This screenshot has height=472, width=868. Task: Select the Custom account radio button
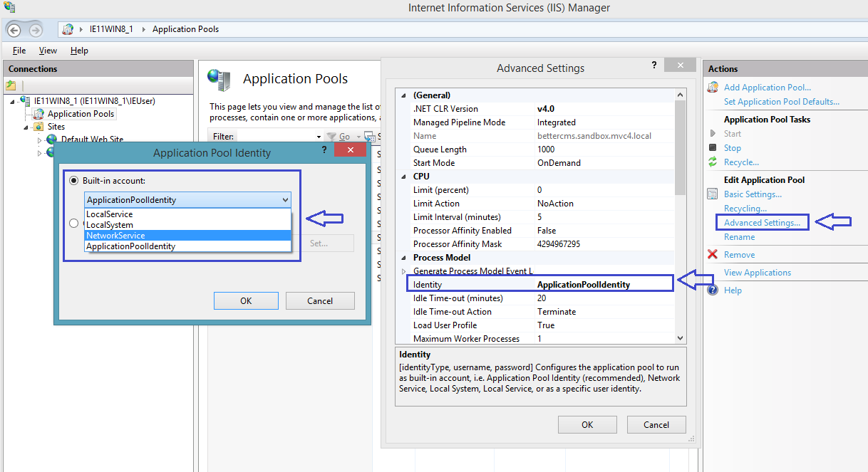click(x=73, y=222)
